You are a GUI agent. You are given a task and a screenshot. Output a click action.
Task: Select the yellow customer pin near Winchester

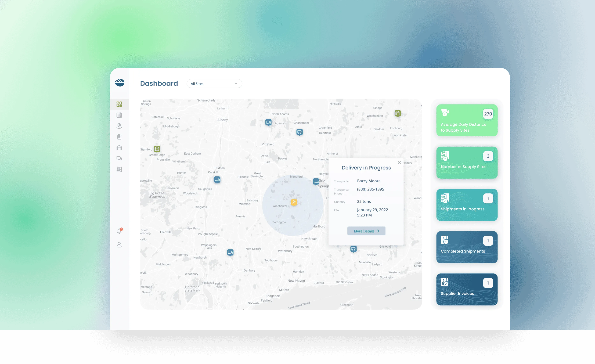coord(294,202)
